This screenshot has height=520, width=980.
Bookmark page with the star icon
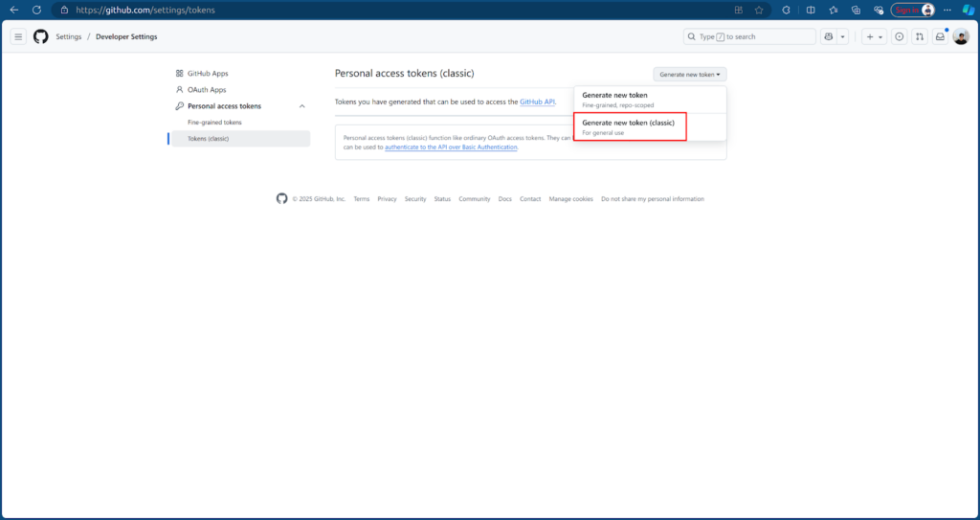759,10
